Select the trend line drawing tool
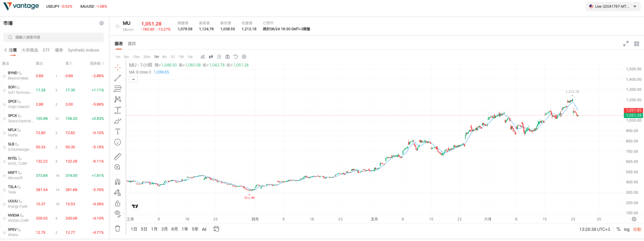Image resolution: width=644 pixels, height=241 pixels. click(118, 78)
